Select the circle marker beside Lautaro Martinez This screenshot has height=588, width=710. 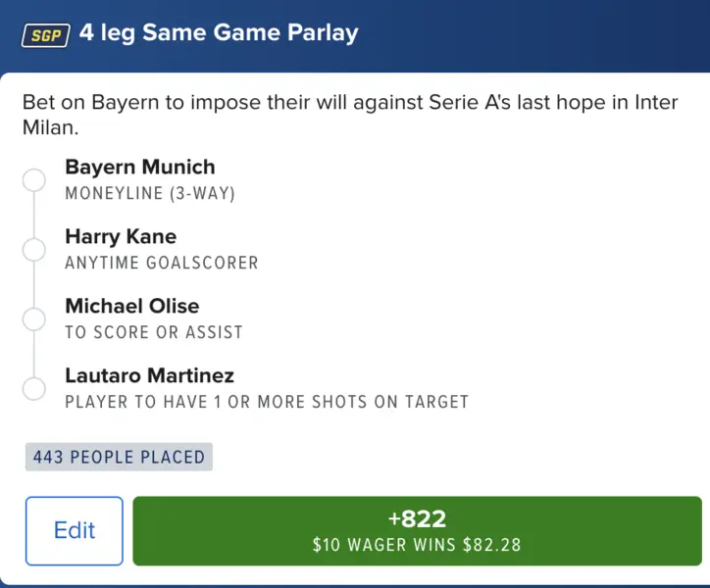pyautogui.click(x=33, y=389)
